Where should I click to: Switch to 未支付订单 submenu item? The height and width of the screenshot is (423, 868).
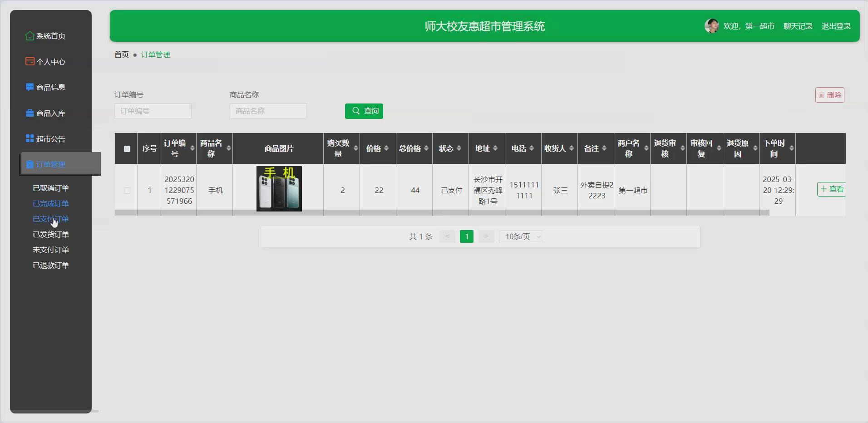(x=50, y=250)
